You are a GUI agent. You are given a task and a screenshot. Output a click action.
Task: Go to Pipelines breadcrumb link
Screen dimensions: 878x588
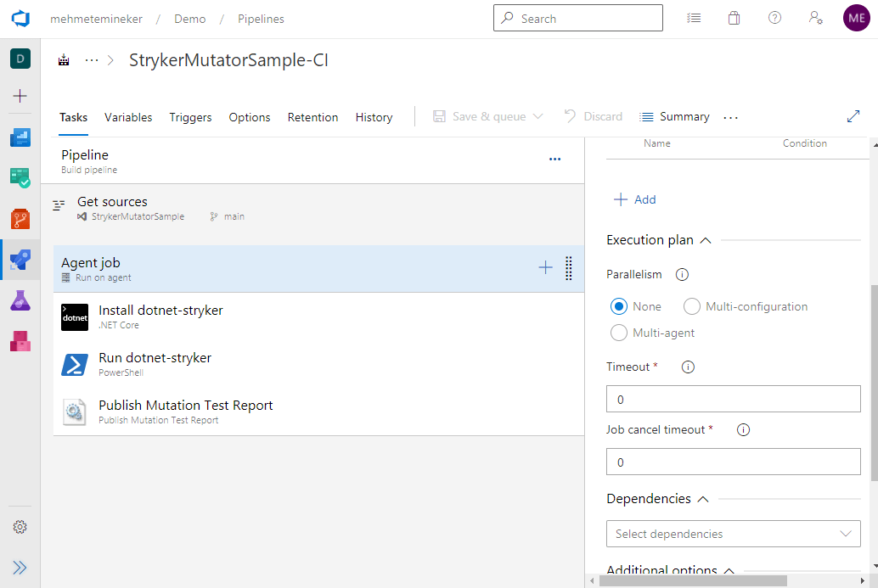click(x=261, y=19)
